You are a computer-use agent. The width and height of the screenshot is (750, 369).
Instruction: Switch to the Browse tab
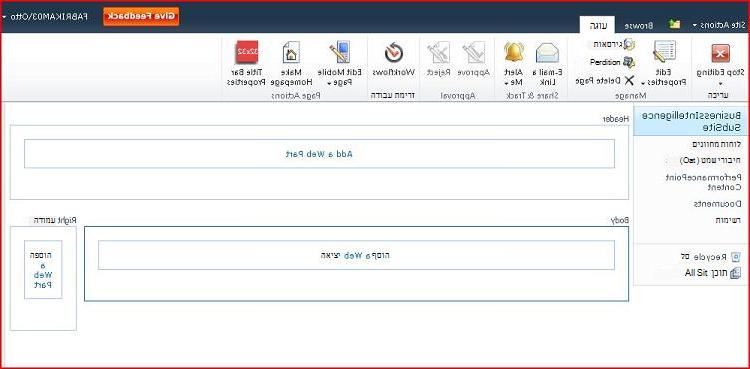coord(640,25)
